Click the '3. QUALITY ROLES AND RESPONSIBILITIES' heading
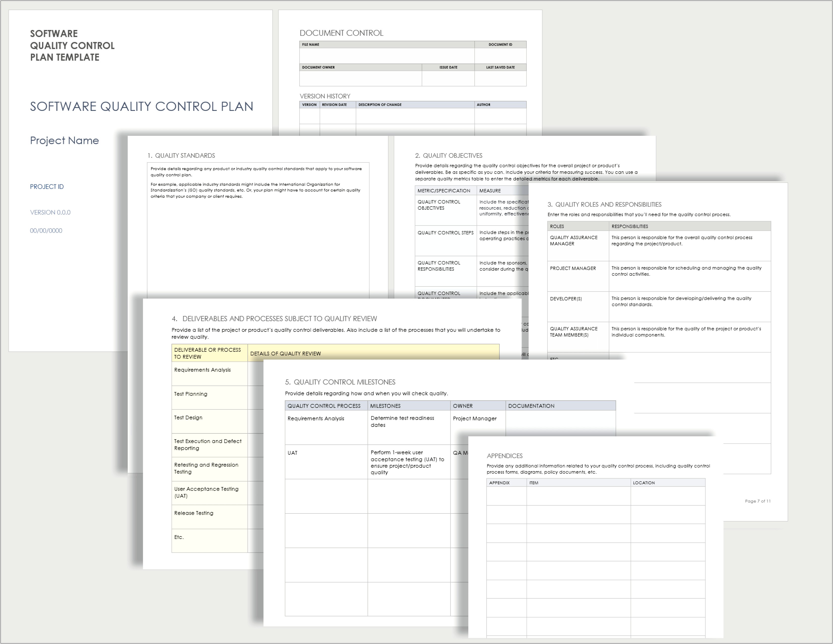 [604, 204]
